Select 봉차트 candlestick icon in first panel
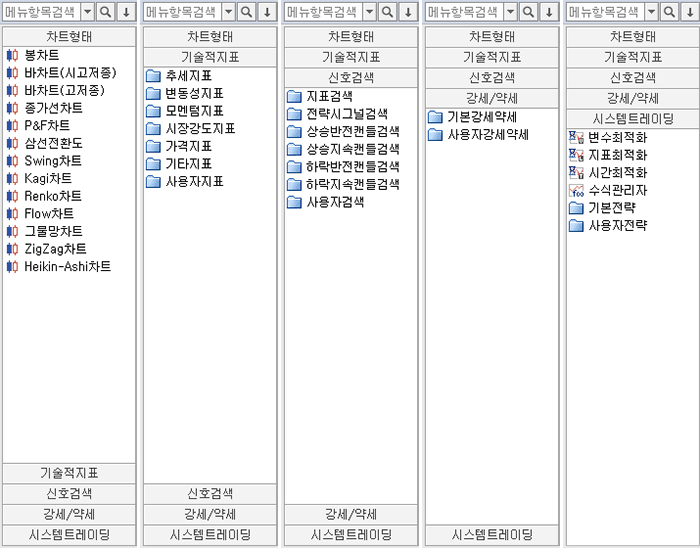Screen dimensions: 700x548 tap(12, 55)
